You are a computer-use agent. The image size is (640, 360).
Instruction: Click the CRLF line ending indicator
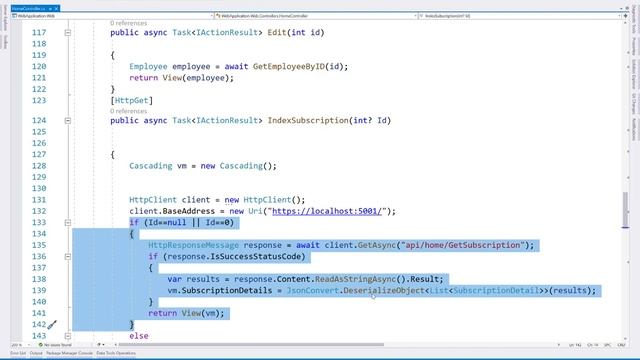(621, 345)
